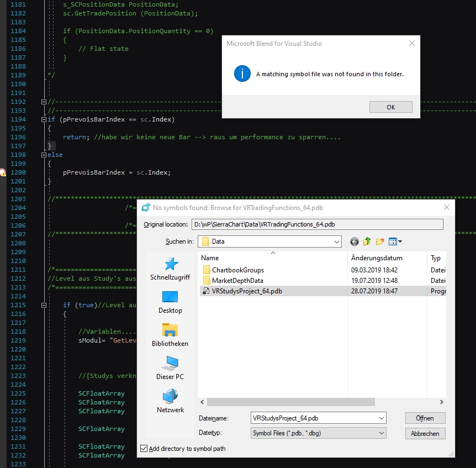Collapse the else block at line 1198
The height and width of the screenshot is (468, 476).
coord(44,155)
